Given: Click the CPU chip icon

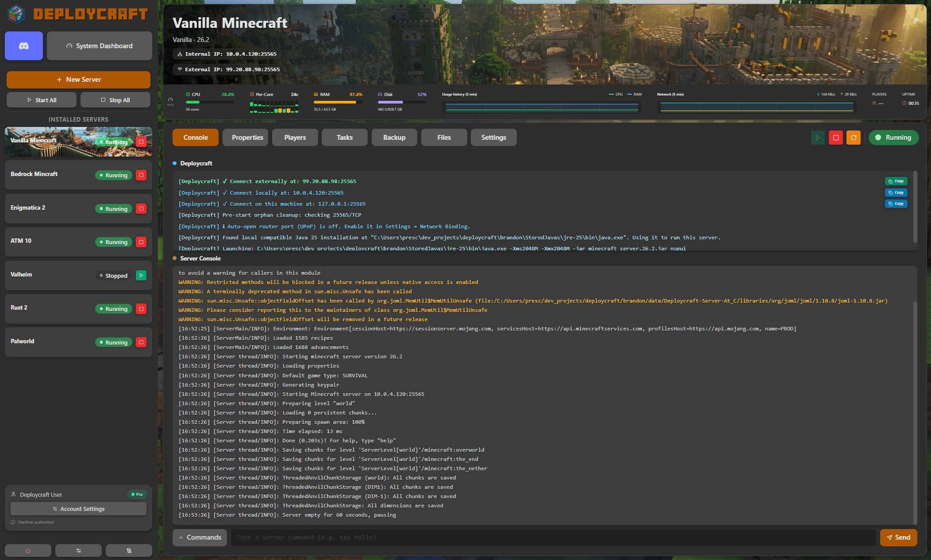Looking at the screenshot, I should [x=188, y=94].
